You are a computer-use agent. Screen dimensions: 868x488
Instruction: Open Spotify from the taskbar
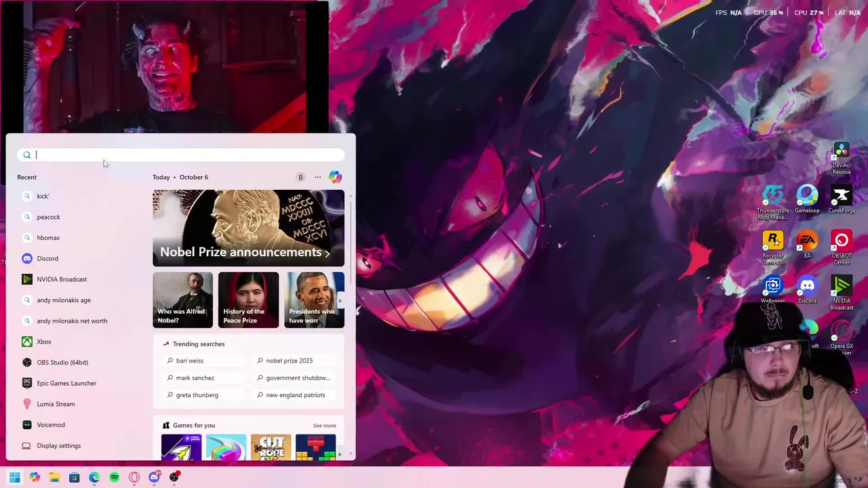(x=114, y=477)
